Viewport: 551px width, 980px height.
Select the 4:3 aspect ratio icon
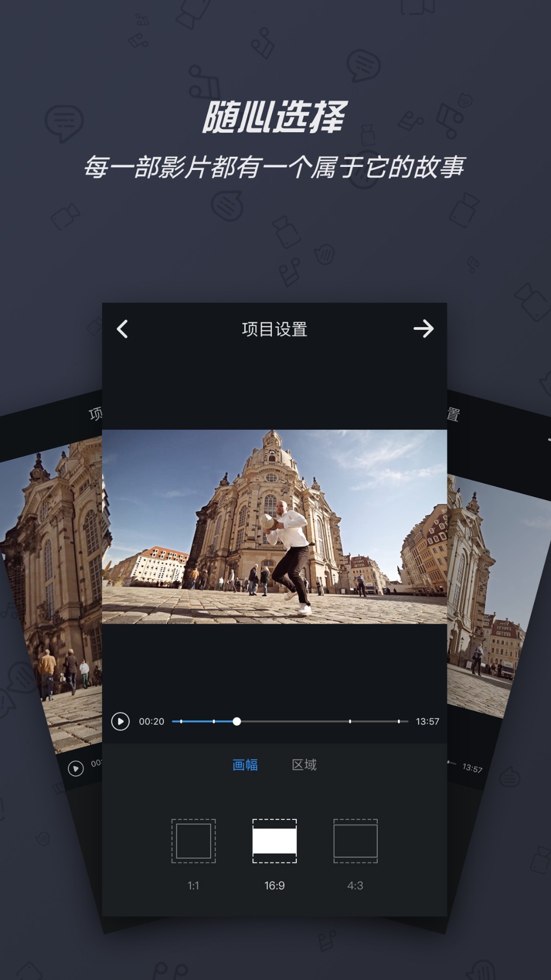pos(356,841)
